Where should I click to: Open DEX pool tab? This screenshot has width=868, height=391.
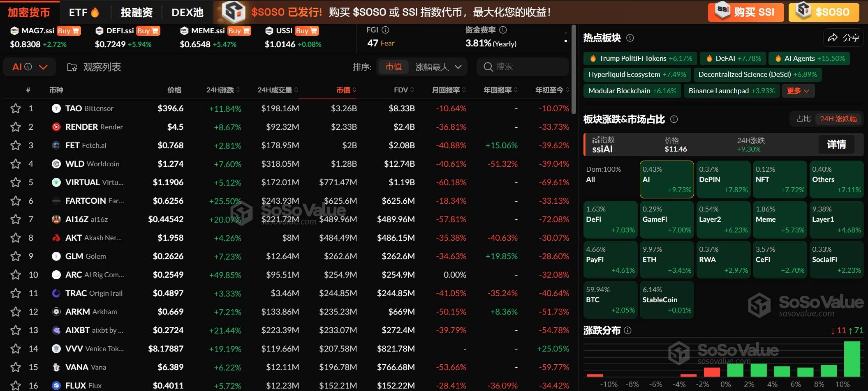click(187, 12)
